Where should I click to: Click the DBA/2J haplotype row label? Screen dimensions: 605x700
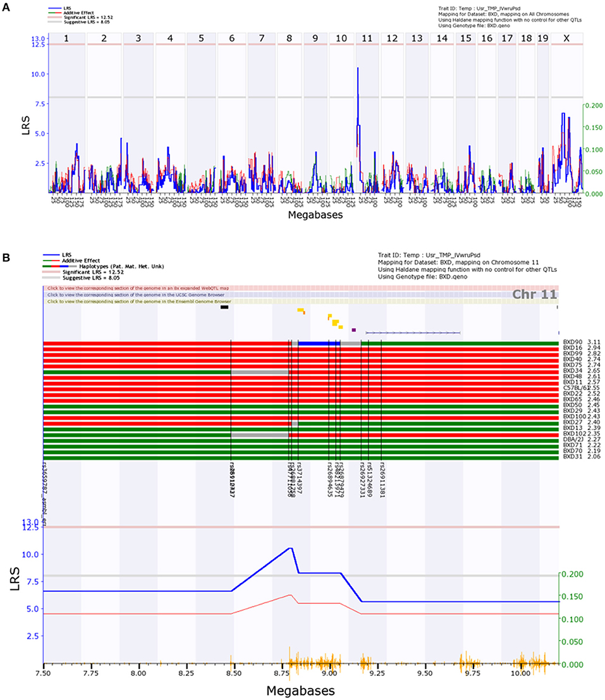(x=573, y=439)
